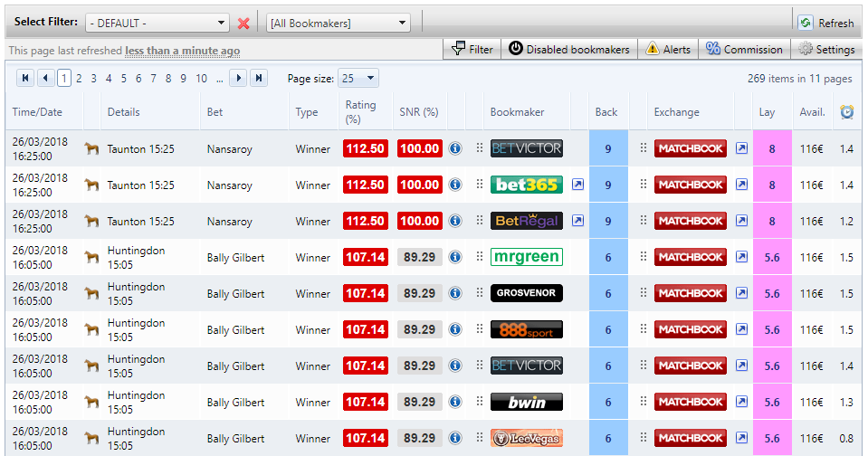Open info icon for bet365 Nansaroy row
The width and height of the screenshot is (868, 456).
tap(455, 185)
